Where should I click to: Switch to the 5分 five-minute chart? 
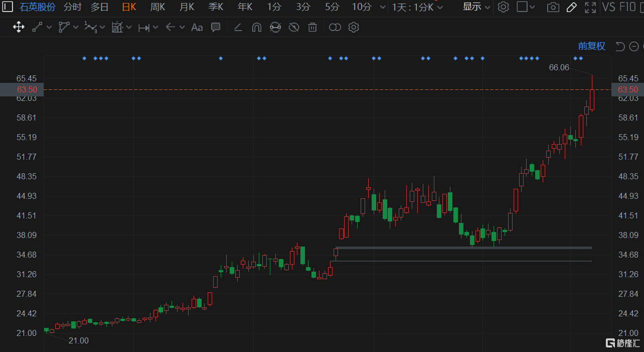pyautogui.click(x=332, y=7)
